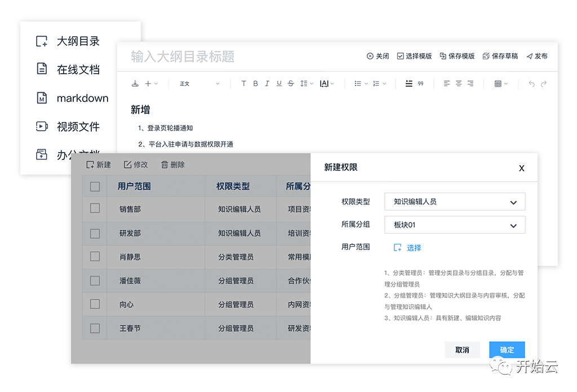Click the 确定 confirm button
Viewport: 577px width, 392px height.
[507, 350]
